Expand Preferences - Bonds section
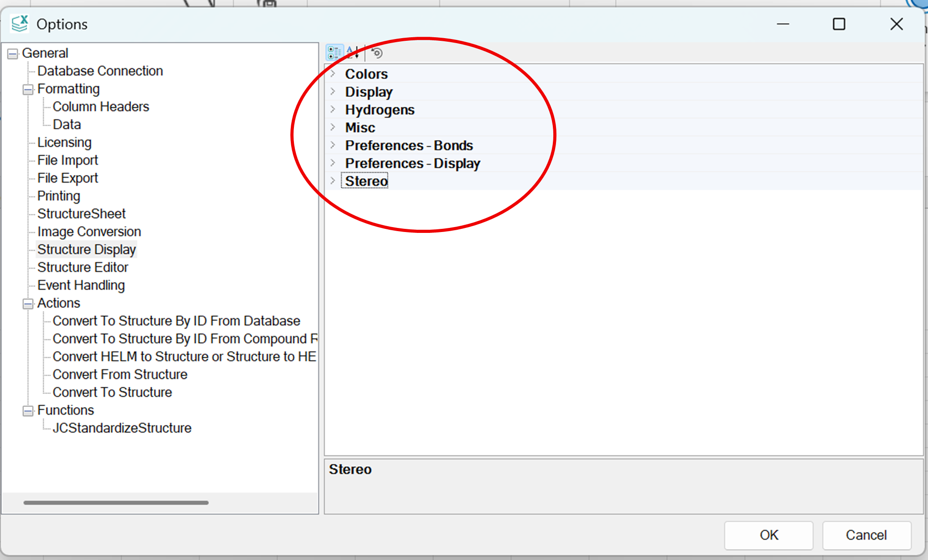The height and width of the screenshot is (560, 928). pos(333,145)
